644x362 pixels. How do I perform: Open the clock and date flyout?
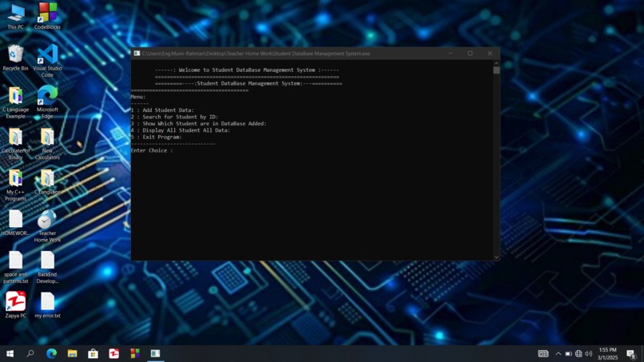point(607,353)
